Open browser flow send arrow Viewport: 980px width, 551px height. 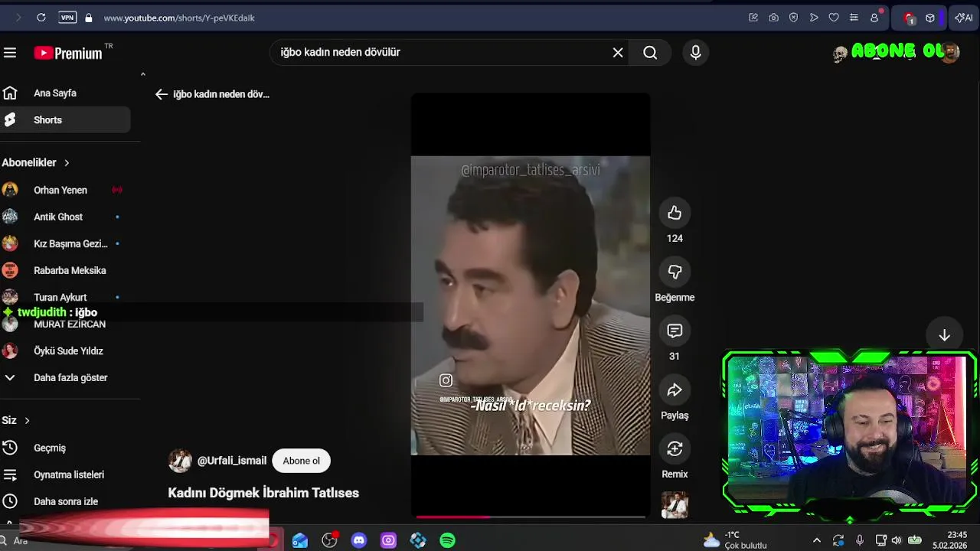[x=814, y=18]
